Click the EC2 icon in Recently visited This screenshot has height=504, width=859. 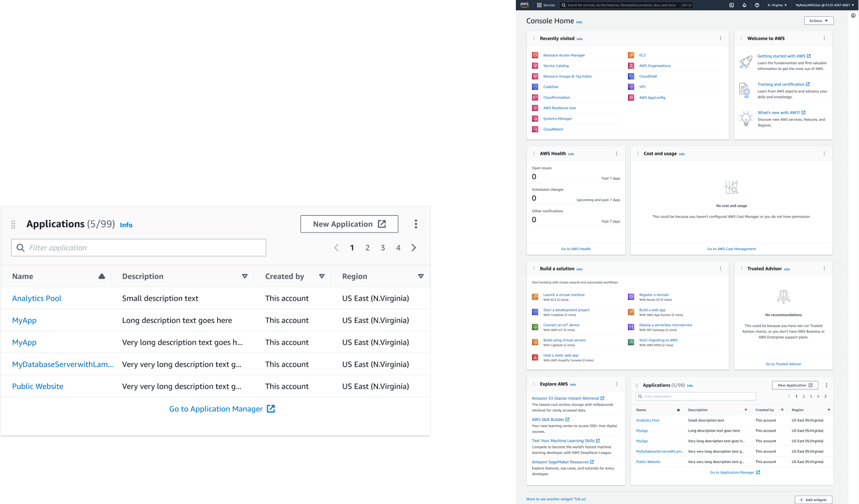631,55
